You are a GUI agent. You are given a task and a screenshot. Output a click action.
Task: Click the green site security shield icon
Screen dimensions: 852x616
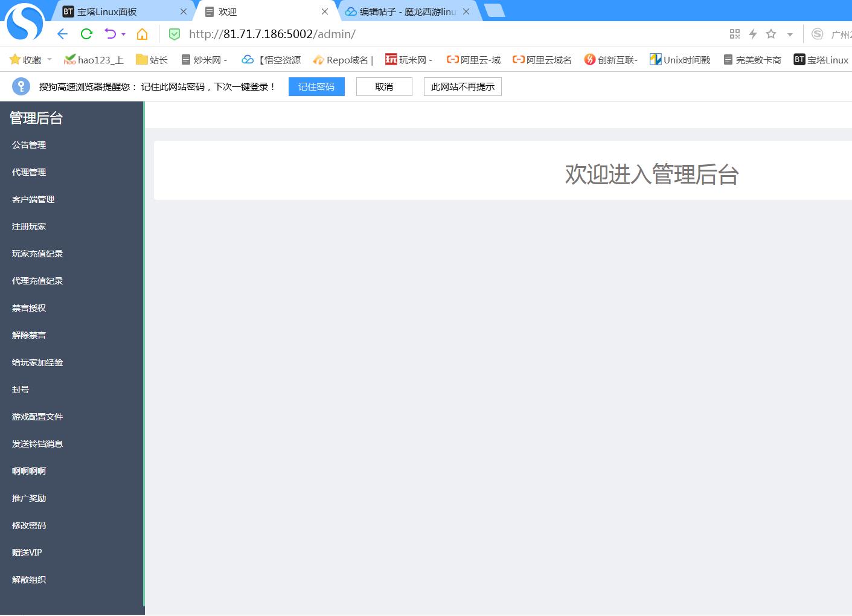(175, 34)
